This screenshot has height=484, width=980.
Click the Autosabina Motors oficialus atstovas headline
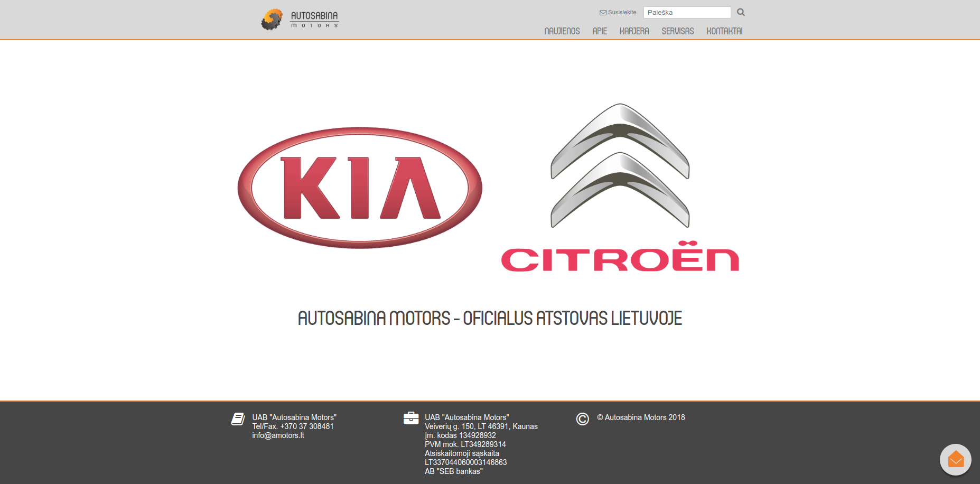(x=490, y=319)
